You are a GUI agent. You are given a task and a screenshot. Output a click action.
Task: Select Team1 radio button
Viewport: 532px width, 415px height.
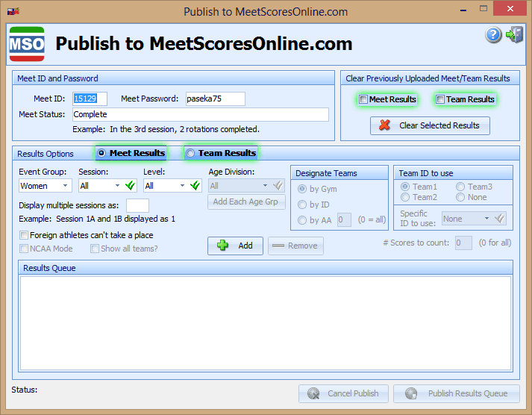point(404,187)
